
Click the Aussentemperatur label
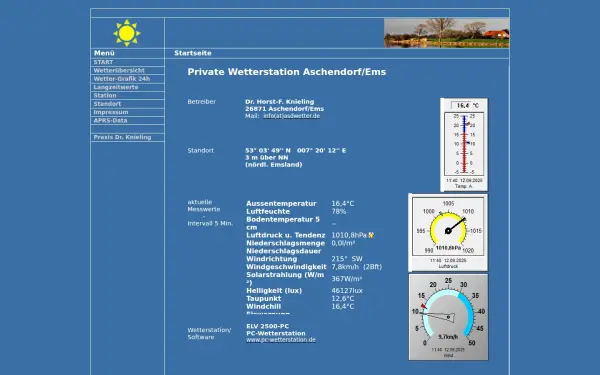[281, 204]
